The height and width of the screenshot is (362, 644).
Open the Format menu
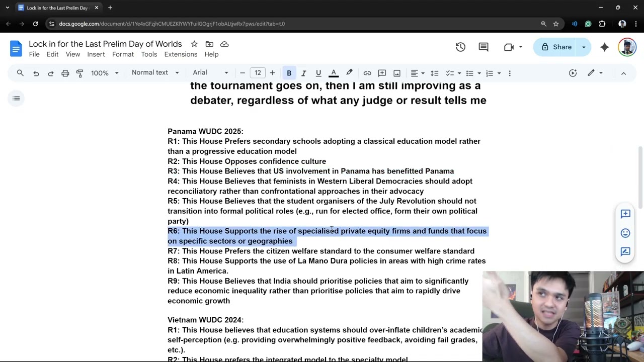coord(123,54)
